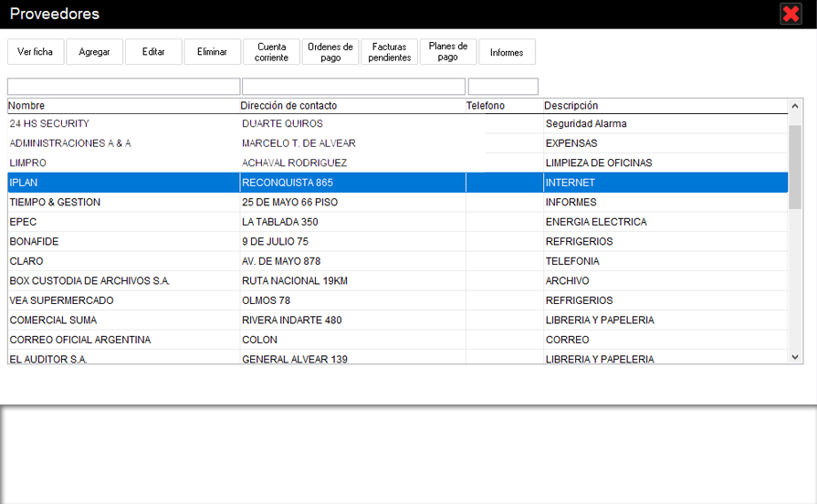Click the ACHAVAL RODRIGUEZ address cell
Image resolution: width=817 pixels, height=504 pixels.
[x=352, y=163]
